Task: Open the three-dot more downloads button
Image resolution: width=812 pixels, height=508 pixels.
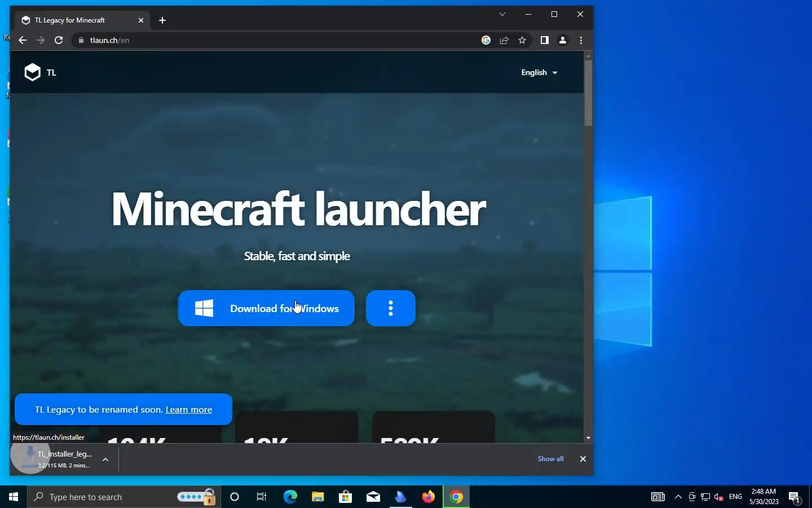Action: [x=390, y=308]
